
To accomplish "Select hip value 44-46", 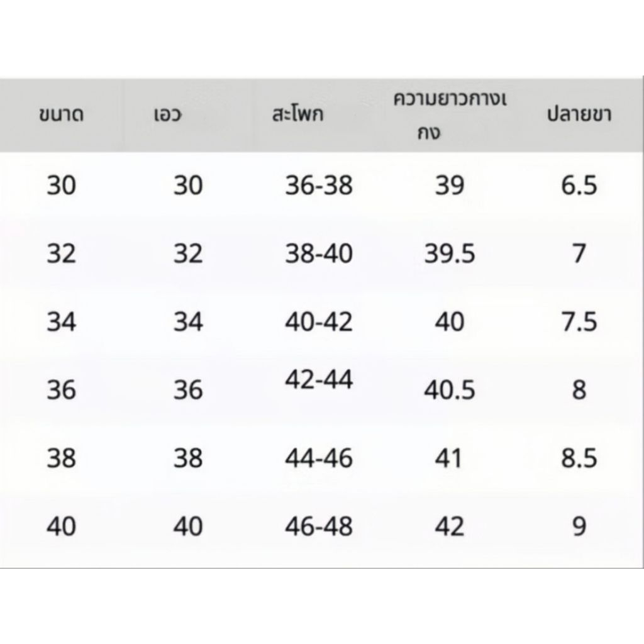I will click(x=319, y=458).
